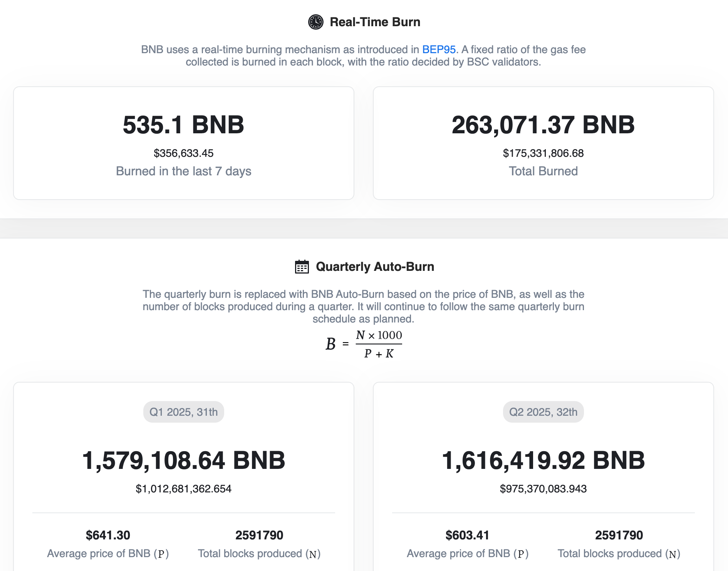Click the auto-burn formula B equation

click(x=364, y=344)
